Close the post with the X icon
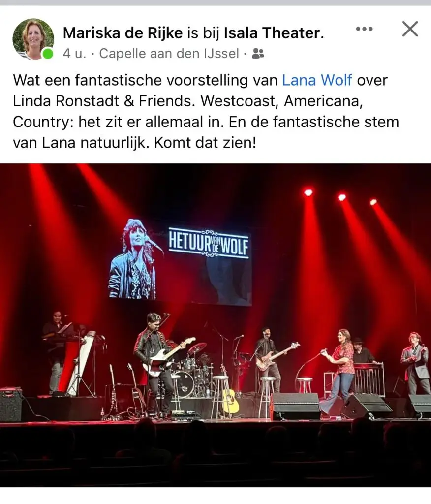Image resolution: width=431 pixels, height=504 pixels. pyautogui.click(x=410, y=29)
